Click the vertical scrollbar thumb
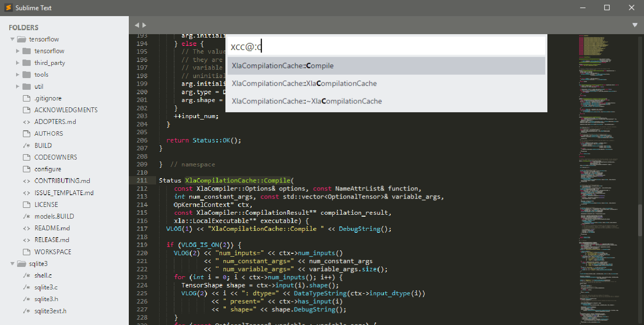 click(640, 221)
